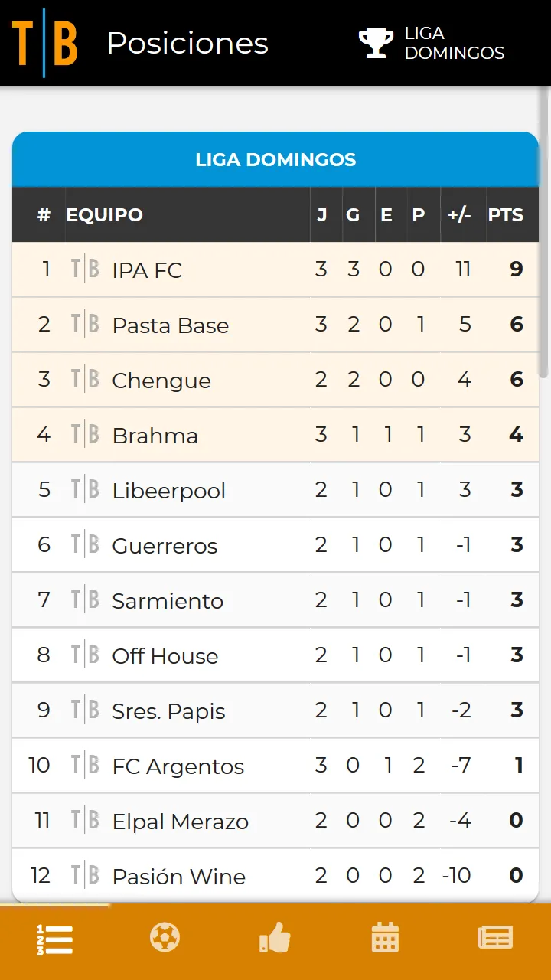This screenshot has height=980, width=551.
Task: Tap the team crest beside Chengue
Action: (x=85, y=380)
